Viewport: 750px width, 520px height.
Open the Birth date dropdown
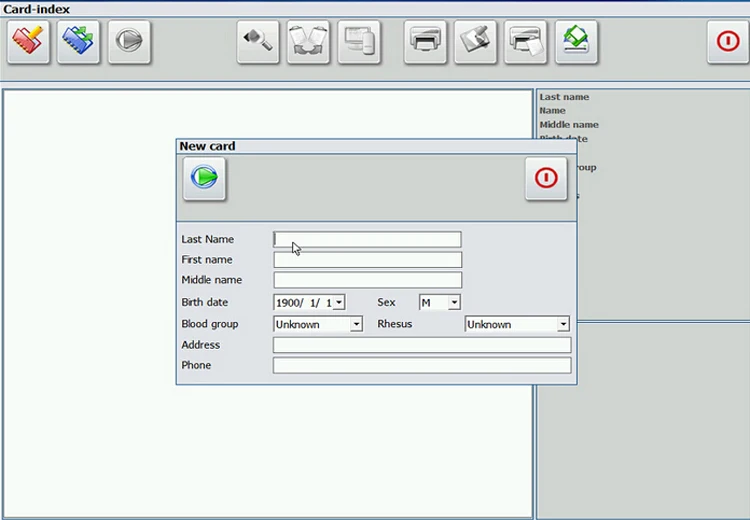[339, 302]
